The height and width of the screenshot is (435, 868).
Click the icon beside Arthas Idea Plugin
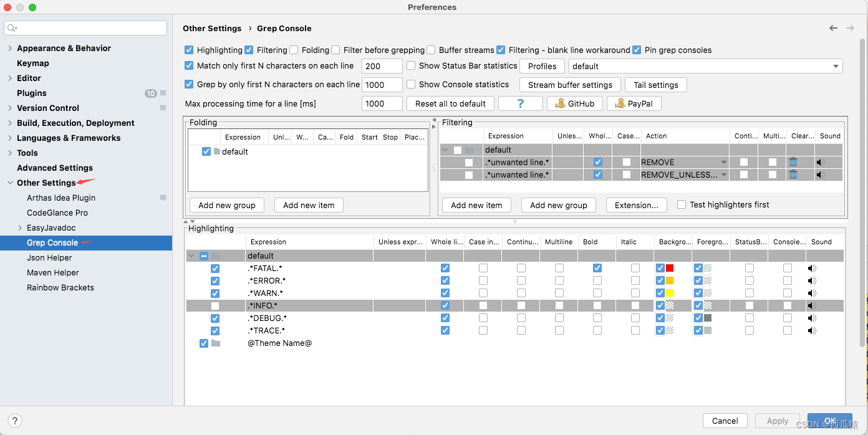pos(163,198)
